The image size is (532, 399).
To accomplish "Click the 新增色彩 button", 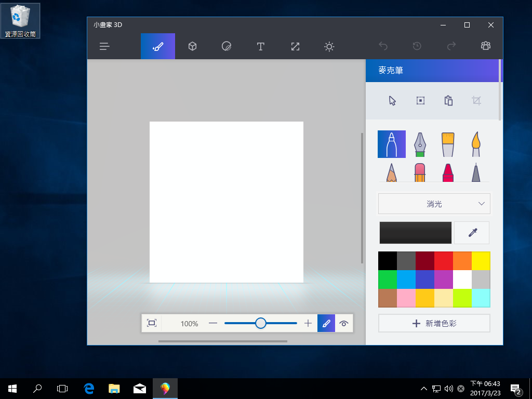I will coord(434,323).
